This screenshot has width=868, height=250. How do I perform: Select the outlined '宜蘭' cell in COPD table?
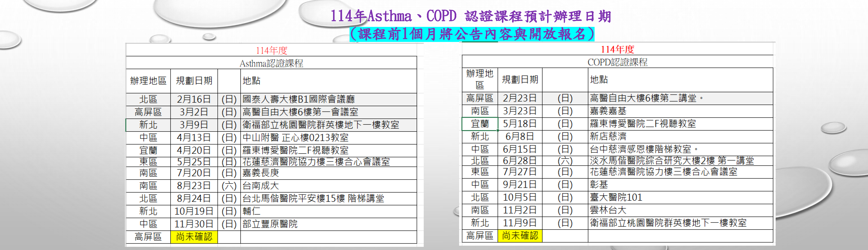(480, 124)
